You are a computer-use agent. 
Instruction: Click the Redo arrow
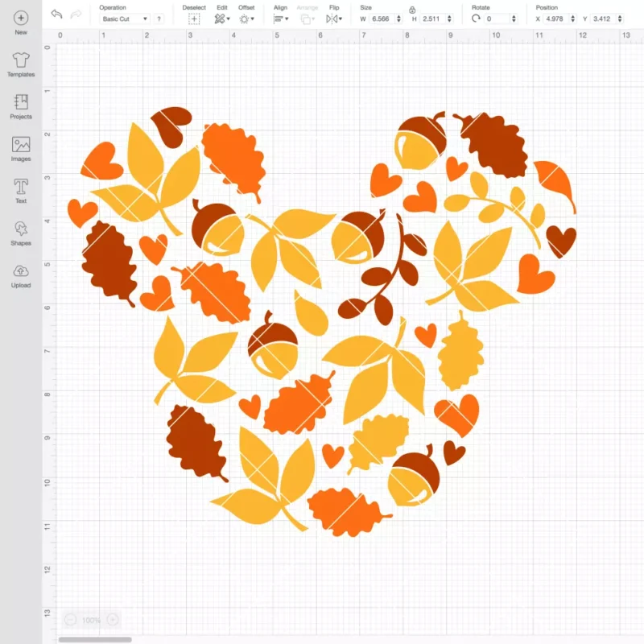point(76,14)
